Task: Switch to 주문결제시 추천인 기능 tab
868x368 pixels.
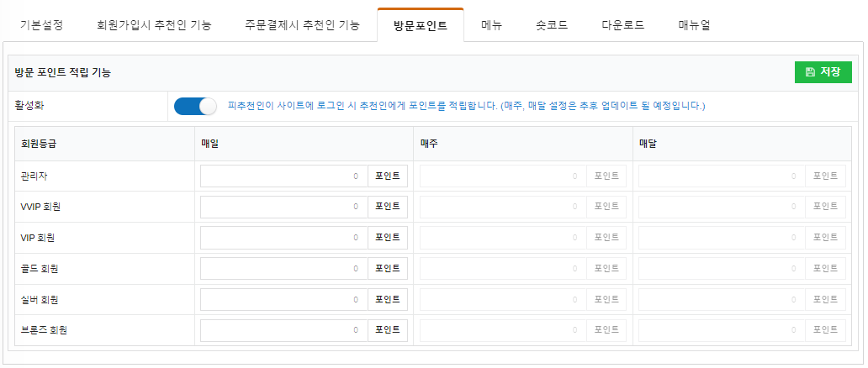Action: click(302, 25)
